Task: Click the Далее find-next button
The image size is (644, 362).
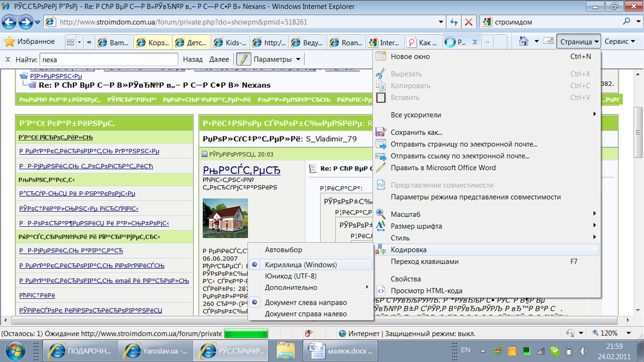Action: 219,59
